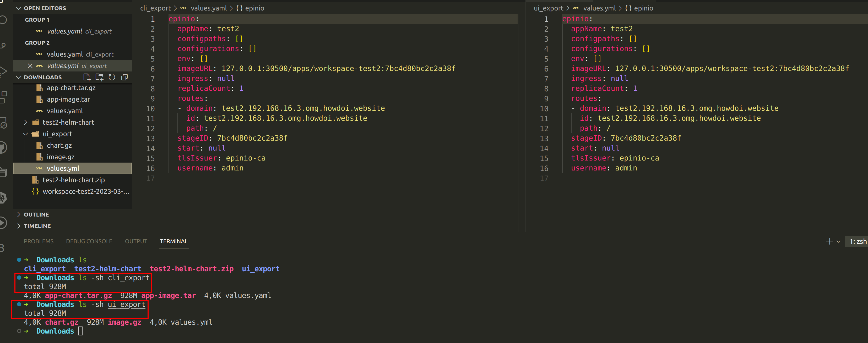Click cli_export breadcrumb in left editor
868x343 pixels.
coord(155,8)
